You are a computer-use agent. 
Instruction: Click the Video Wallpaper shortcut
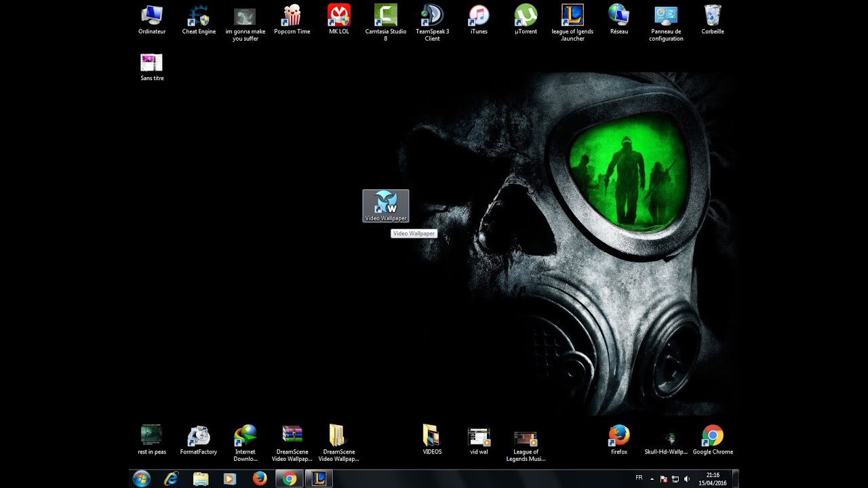tap(386, 206)
